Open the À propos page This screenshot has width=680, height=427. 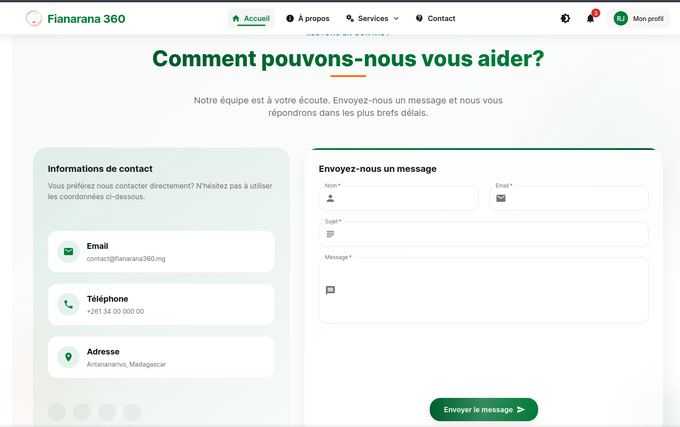(x=308, y=18)
